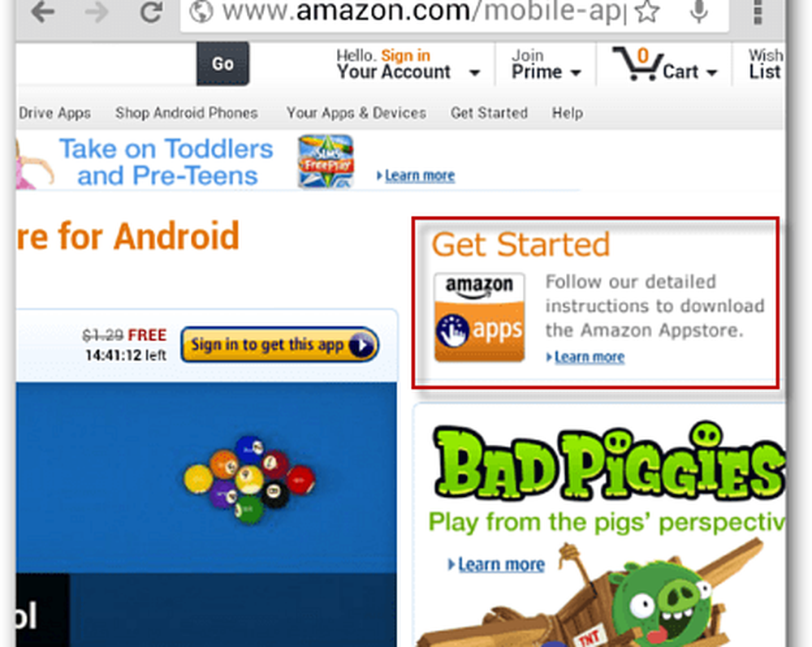Click the shopping cart icon
Viewport: 812px width, 647px height.
(638, 63)
